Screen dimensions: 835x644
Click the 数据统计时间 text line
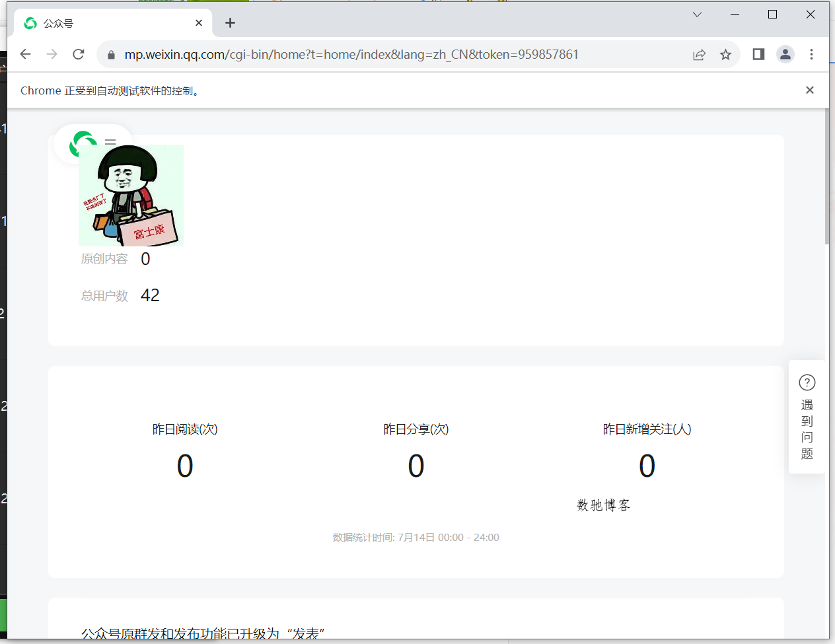416,538
